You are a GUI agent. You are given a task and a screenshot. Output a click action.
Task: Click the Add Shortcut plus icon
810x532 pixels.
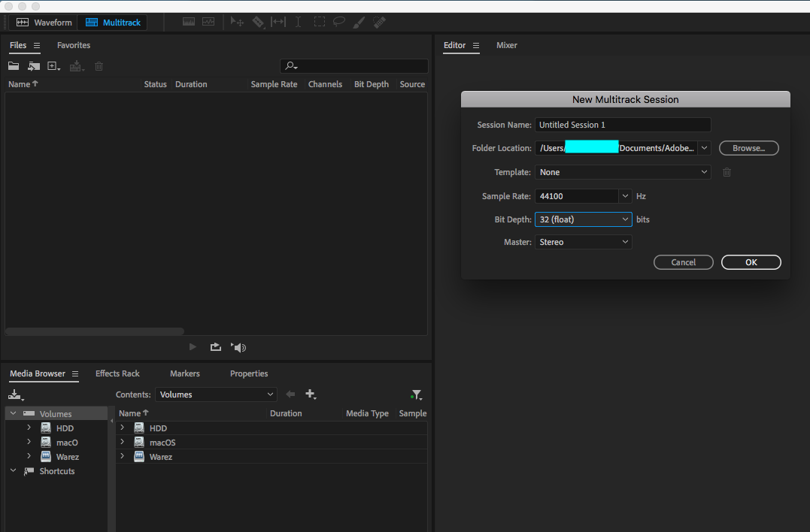coord(311,394)
